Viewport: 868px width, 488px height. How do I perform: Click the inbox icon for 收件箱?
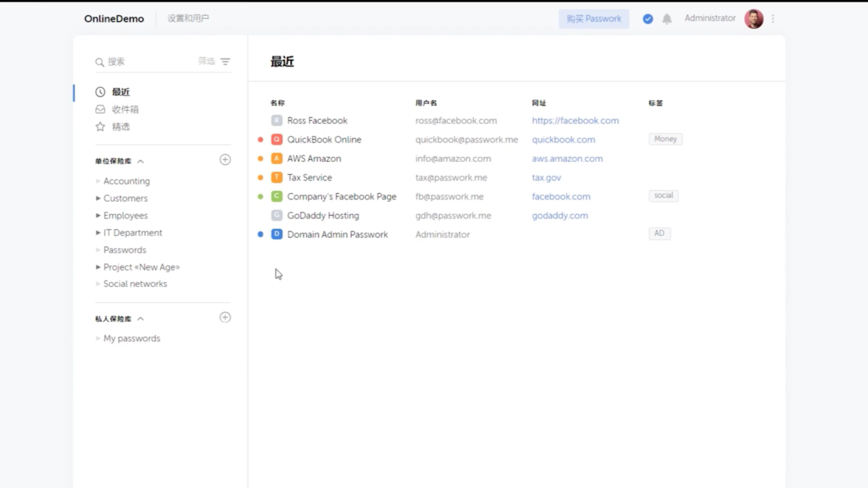click(101, 109)
